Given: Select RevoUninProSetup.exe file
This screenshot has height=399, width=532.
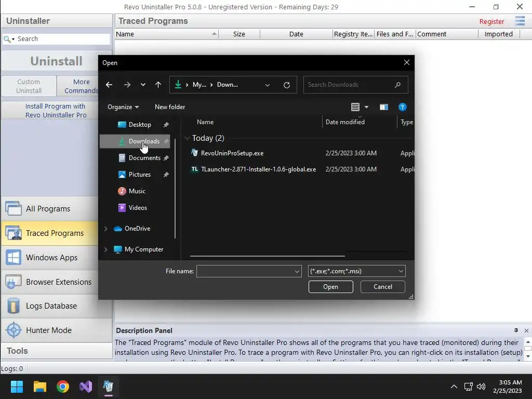Looking at the screenshot, I should (232, 153).
